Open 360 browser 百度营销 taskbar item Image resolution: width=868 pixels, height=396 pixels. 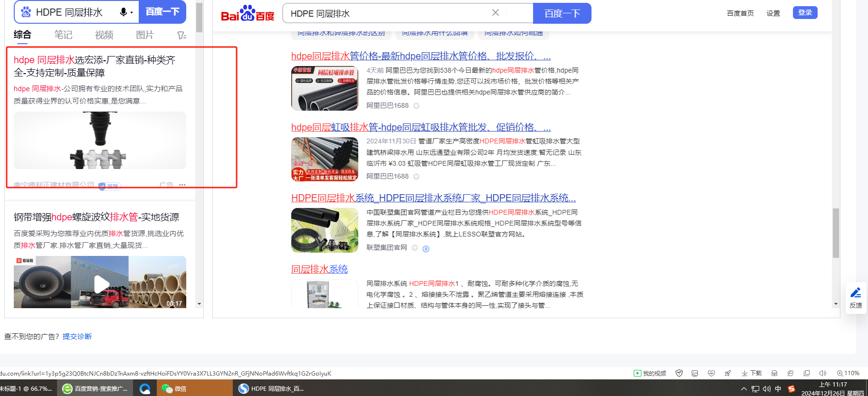click(x=95, y=388)
